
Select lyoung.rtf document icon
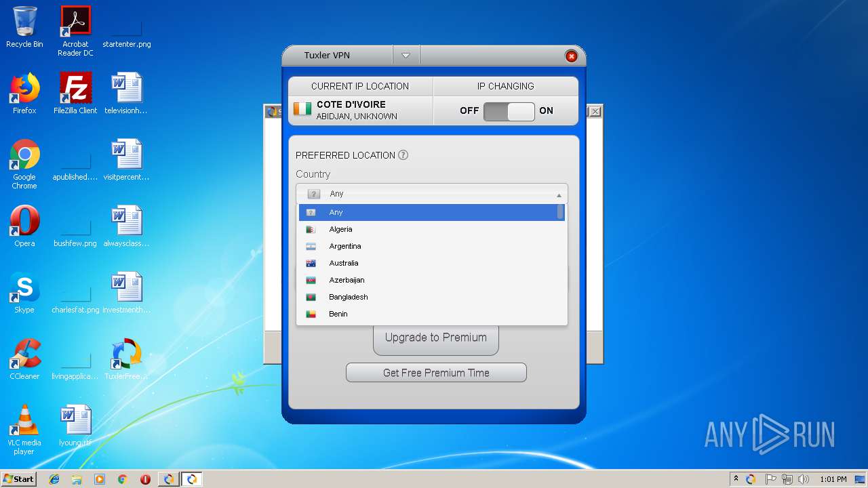pyautogui.click(x=75, y=426)
